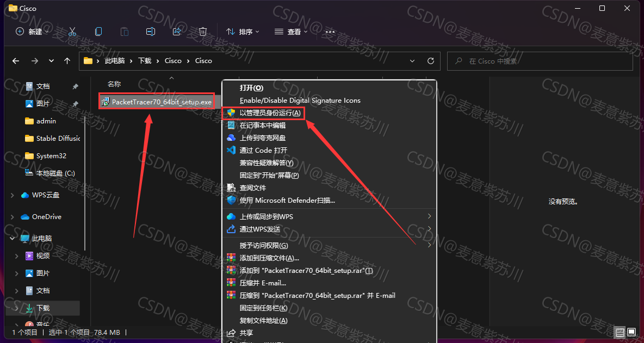The width and height of the screenshot is (644, 343).
Task: Open the 查看 view dropdown
Action: 291,32
